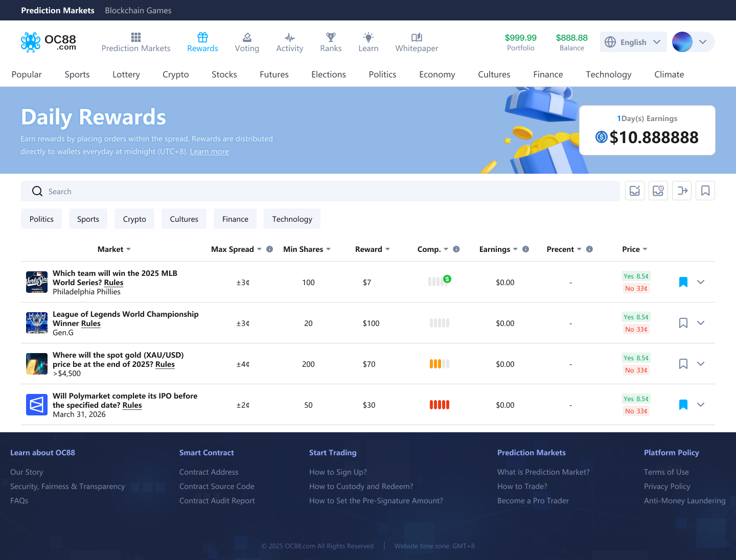Bookmark the spot gold XAU/USD market

683,364
